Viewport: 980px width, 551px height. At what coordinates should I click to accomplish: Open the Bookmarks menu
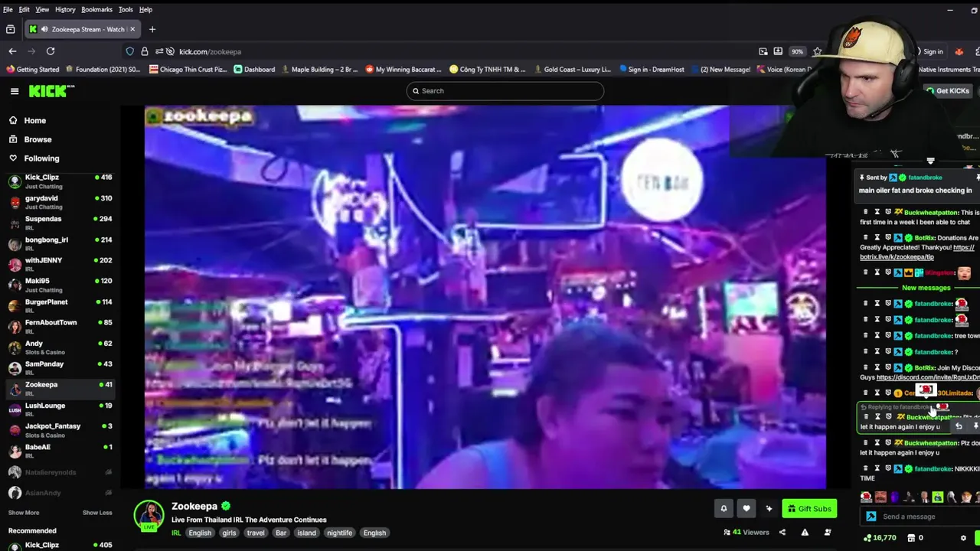tap(97, 9)
